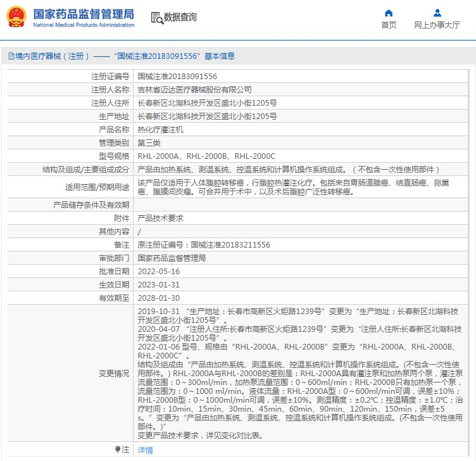This screenshot has height=461, width=476.
Task: Click the document icon before 境内医疗器械
Action: 11,56
